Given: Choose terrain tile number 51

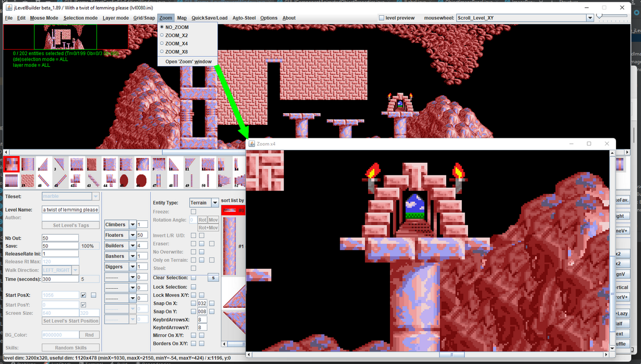Looking at the screenshot, I should point(224,180).
